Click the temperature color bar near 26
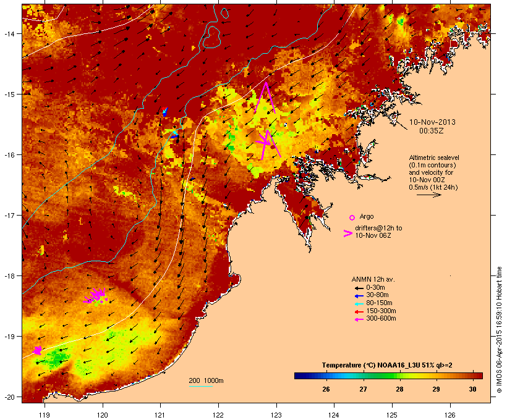This screenshot has height=420, width=507. pyautogui.click(x=326, y=376)
